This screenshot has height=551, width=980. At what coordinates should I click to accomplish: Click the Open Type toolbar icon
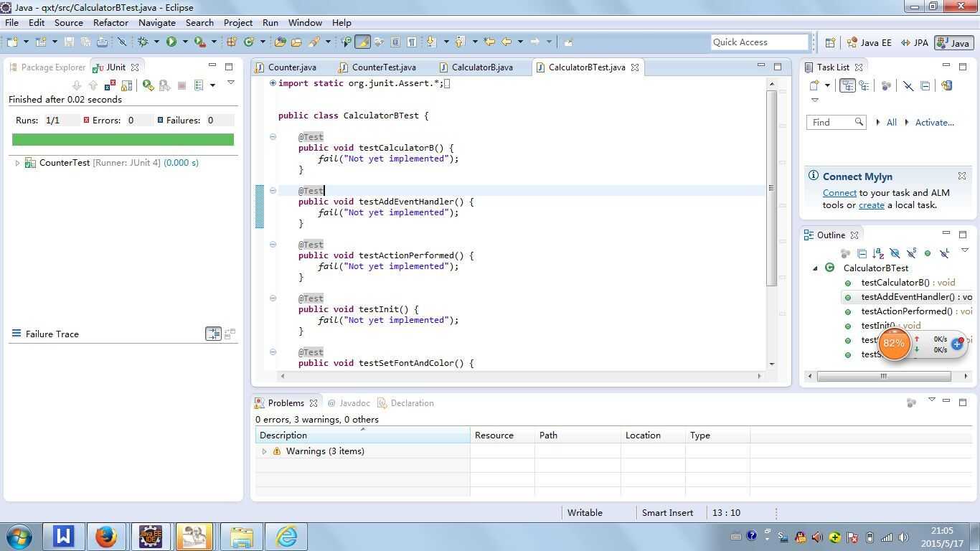pos(280,42)
